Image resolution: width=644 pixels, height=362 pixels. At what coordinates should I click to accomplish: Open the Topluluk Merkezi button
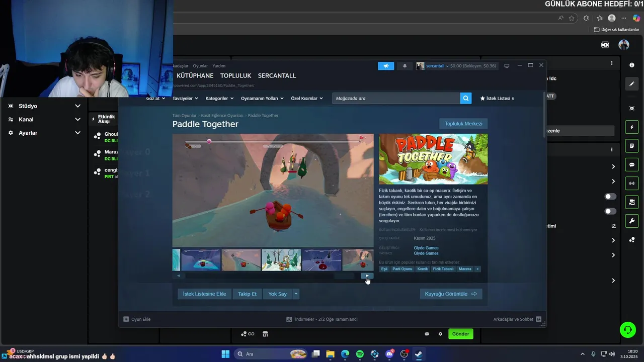click(463, 124)
